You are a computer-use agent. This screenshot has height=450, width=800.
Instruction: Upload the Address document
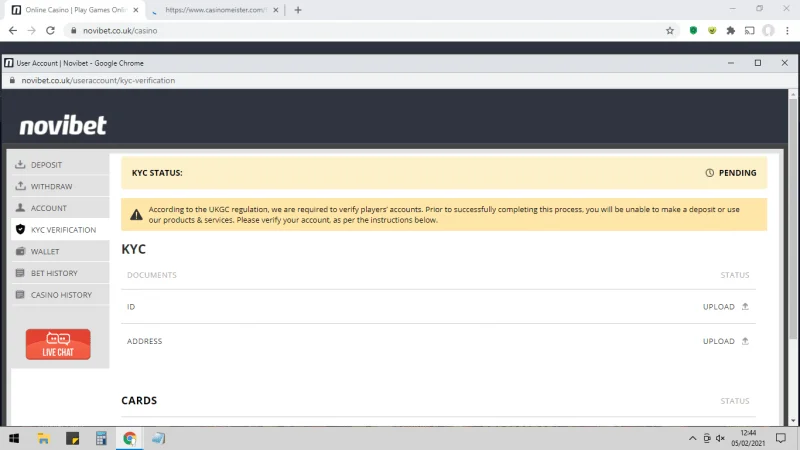[x=726, y=341]
